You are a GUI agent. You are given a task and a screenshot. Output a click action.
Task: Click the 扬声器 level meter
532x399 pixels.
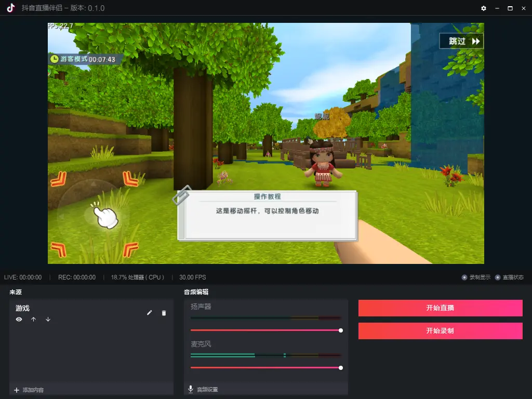(265, 318)
